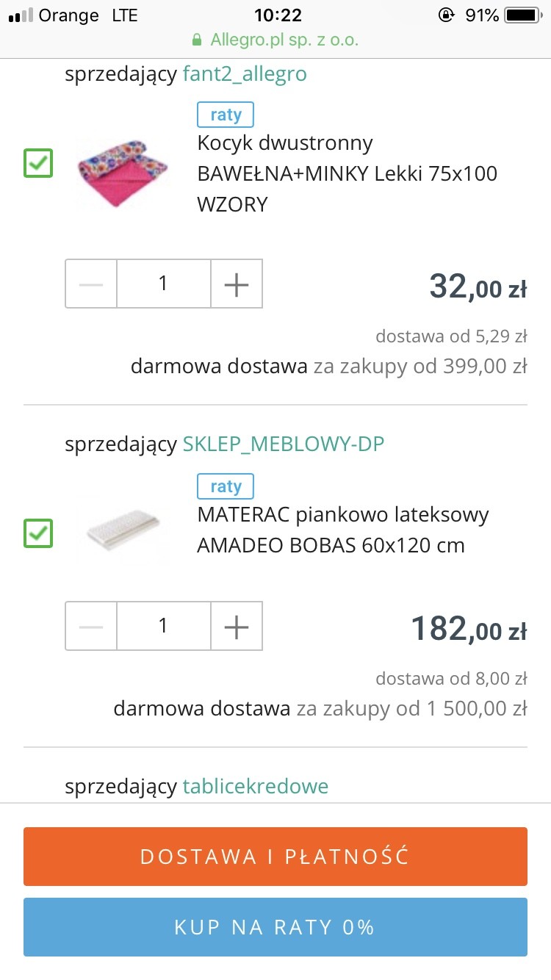
Task: Tap the battery indicator in status bar
Action: pyautogui.click(x=522, y=15)
